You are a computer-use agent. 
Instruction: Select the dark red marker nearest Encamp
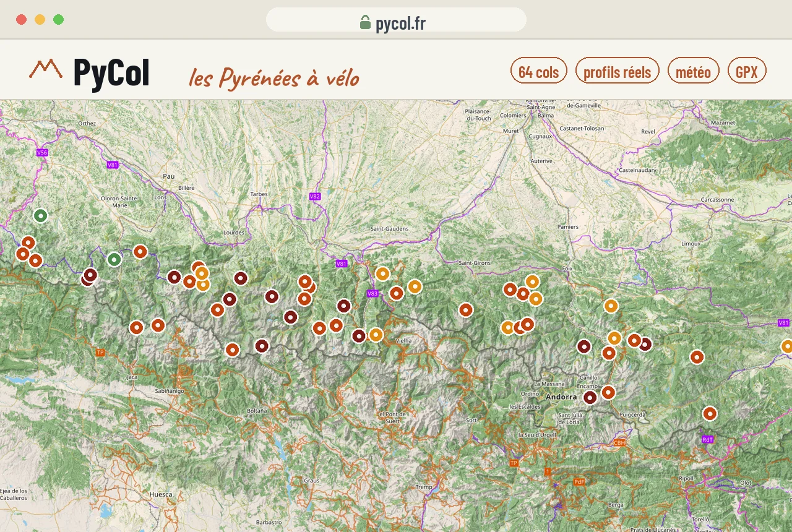590,397
